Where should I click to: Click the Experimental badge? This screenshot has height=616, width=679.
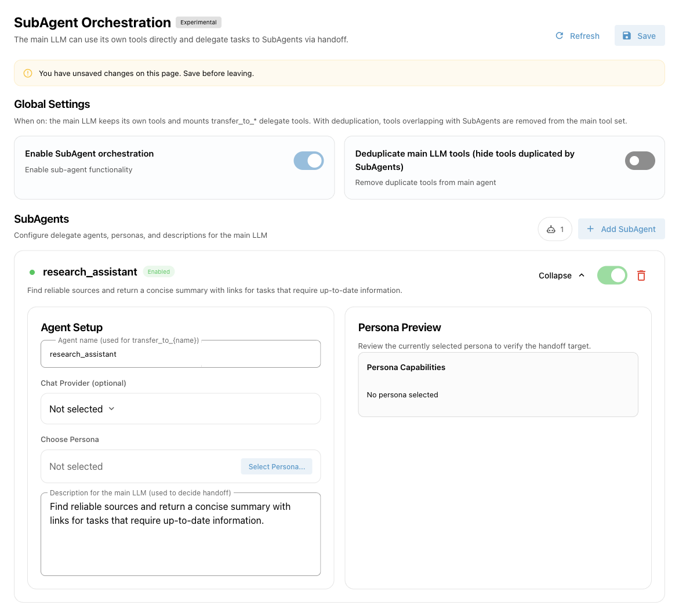(198, 22)
